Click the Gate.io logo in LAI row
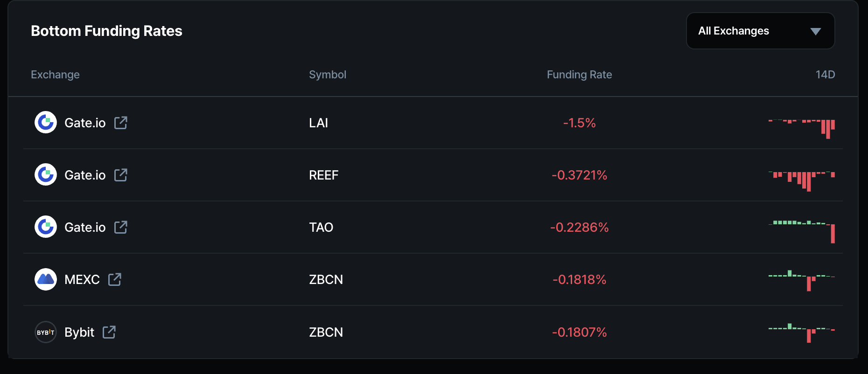Viewport: 868px width, 374px height. click(x=46, y=123)
